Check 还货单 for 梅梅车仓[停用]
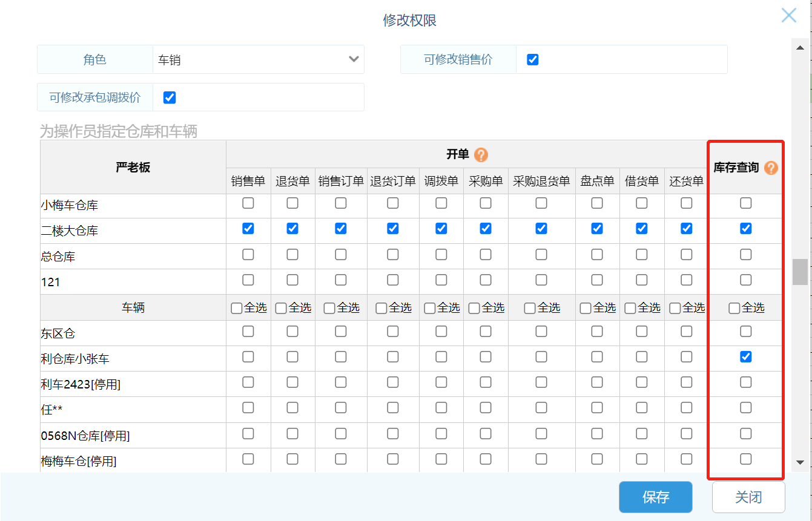Image resolution: width=812 pixels, height=521 pixels. point(687,459)
